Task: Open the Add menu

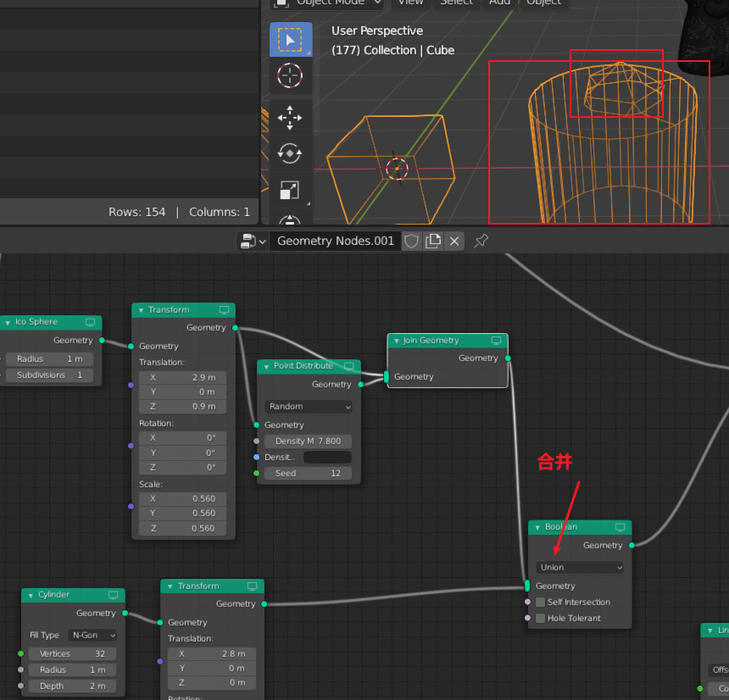Action: tap(499, 3)
